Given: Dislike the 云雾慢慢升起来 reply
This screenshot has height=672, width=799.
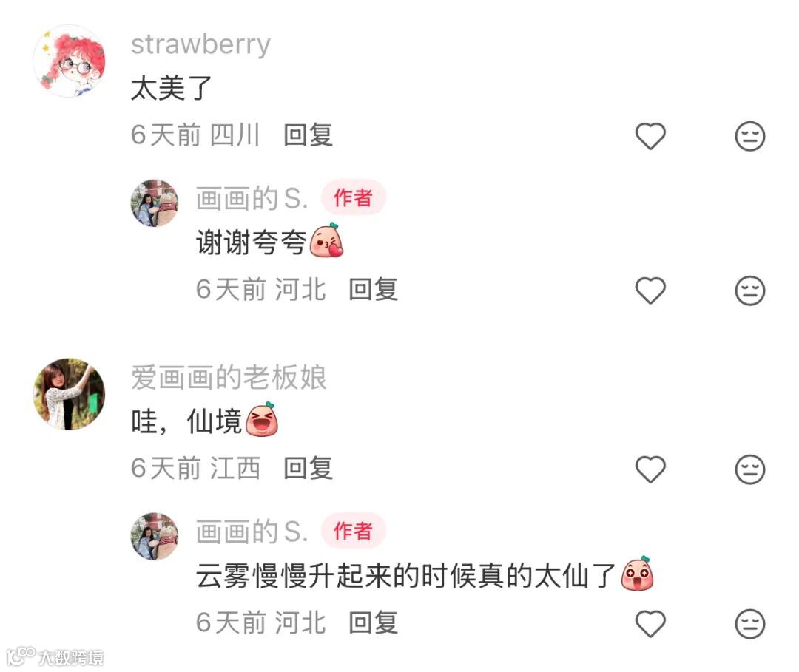Looking at the screenshot, I should click(750, 624).
